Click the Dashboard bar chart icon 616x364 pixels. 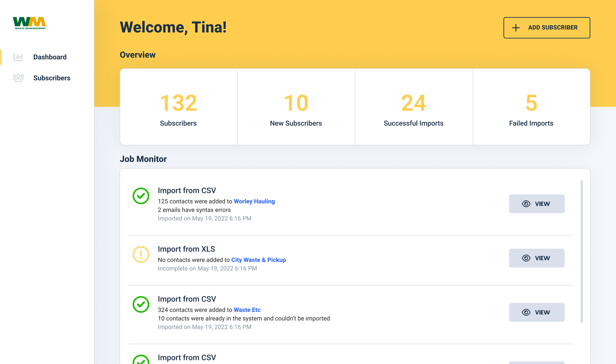pos(18,57)
